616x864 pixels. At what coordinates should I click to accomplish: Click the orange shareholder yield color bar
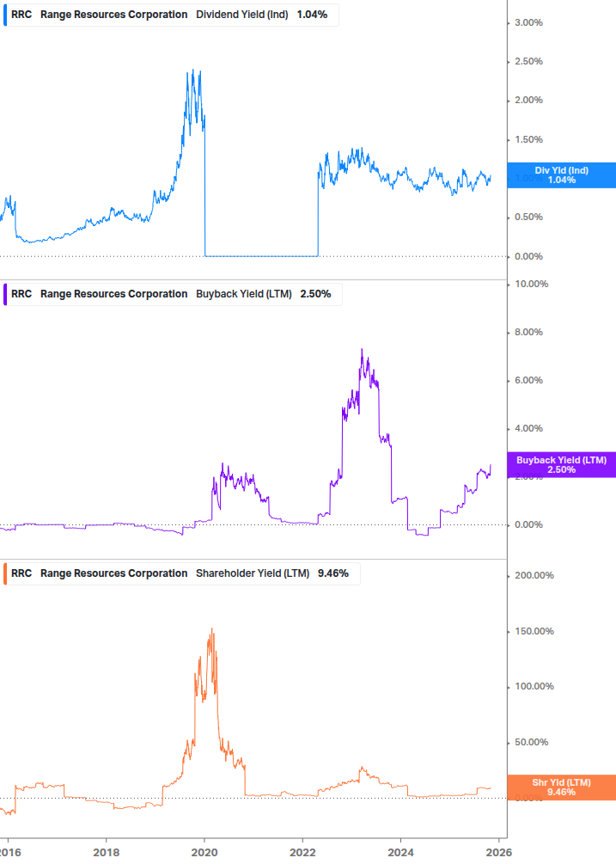coord(5,573)
